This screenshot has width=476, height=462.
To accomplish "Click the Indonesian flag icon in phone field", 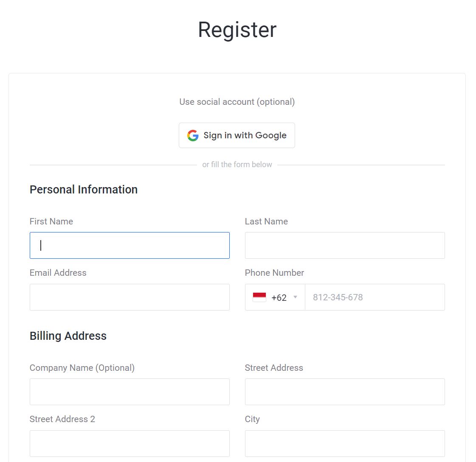I will click(x=259, y=297).
